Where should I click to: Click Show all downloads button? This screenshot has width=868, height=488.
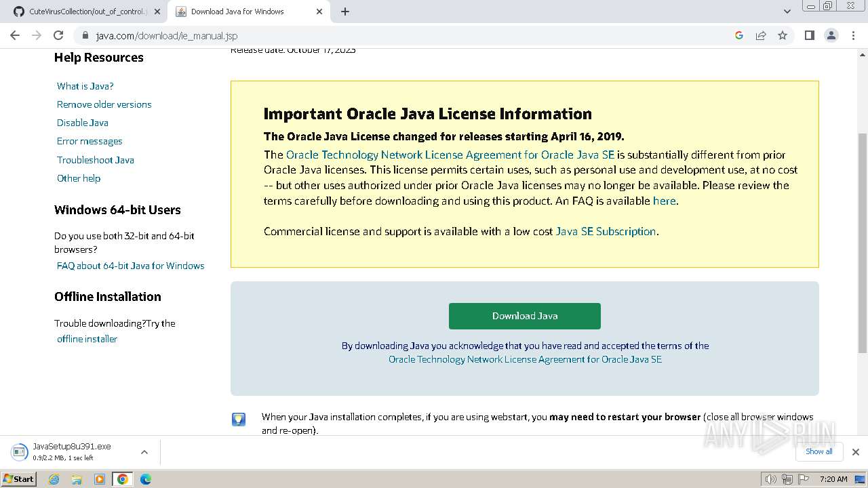[818, 451]
